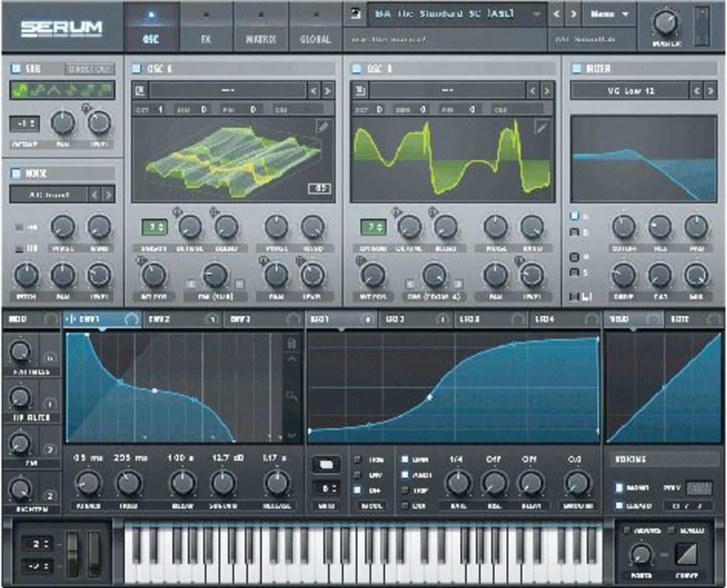Toggle LFO ANCH checkbox
Image resolution: width=727 pixels, height=588 pixels.
405,475
